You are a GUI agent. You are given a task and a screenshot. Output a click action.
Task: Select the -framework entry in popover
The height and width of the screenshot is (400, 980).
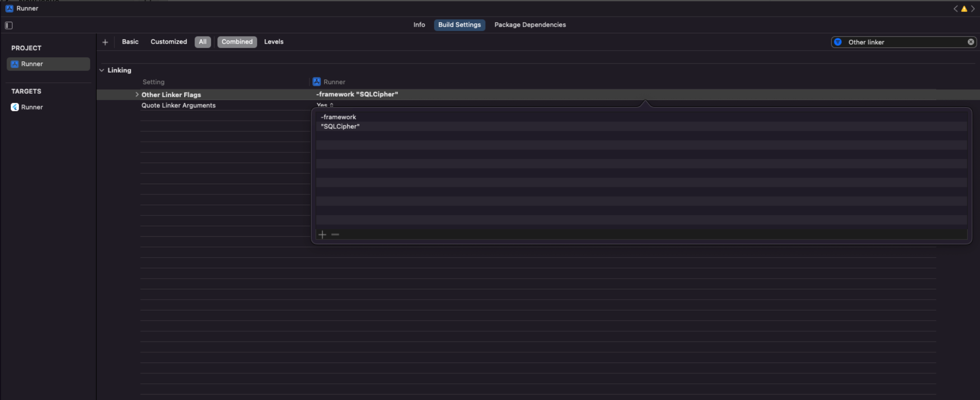coord(641,117)
